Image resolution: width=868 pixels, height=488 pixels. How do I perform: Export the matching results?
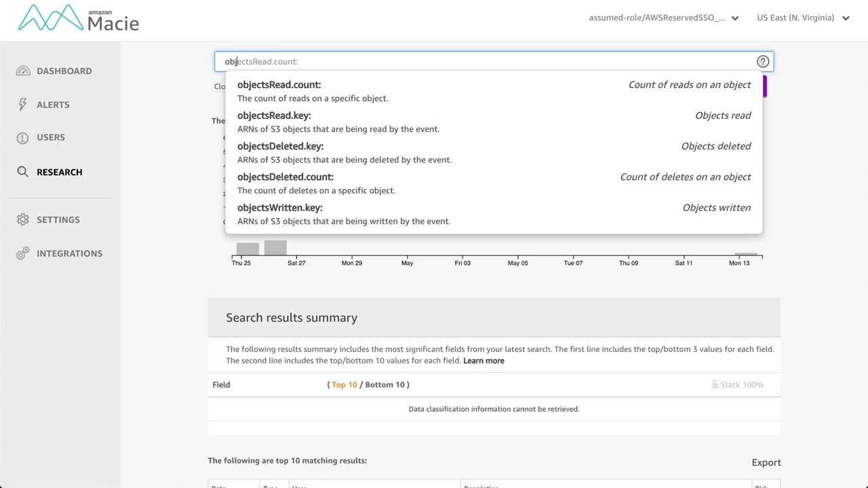click(x=766, y=462)
